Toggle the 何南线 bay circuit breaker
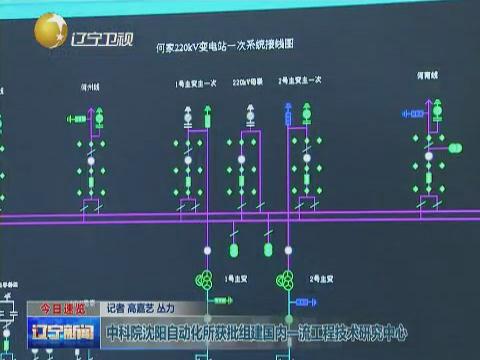 pos(429,156)
